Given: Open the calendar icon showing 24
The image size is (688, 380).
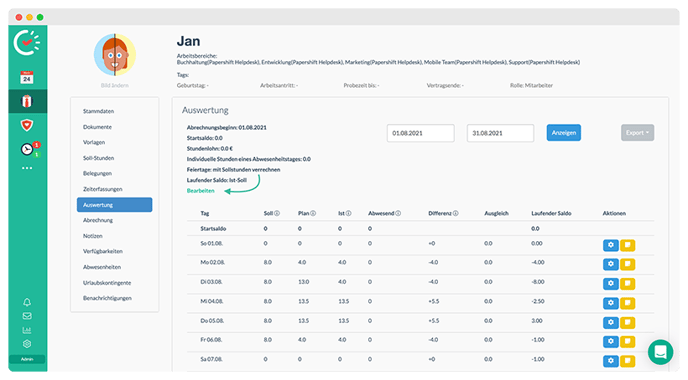Looking at the screenshot, I should coord(27,77).
